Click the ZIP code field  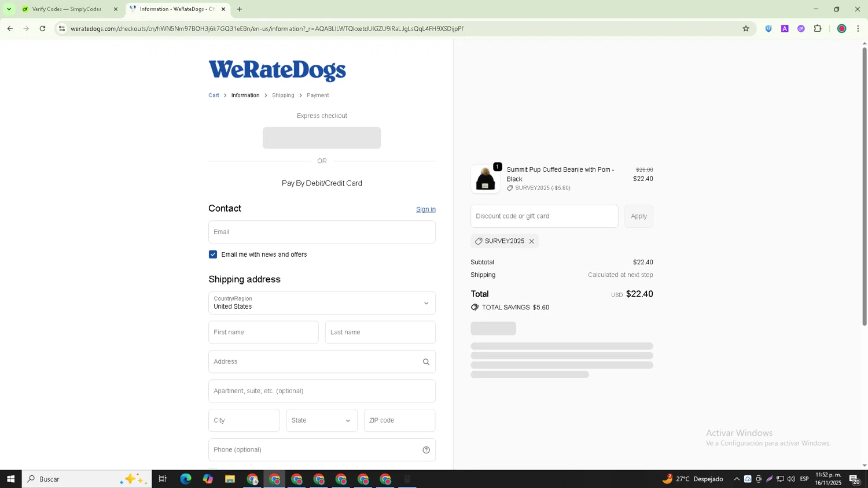coord(399,420)
